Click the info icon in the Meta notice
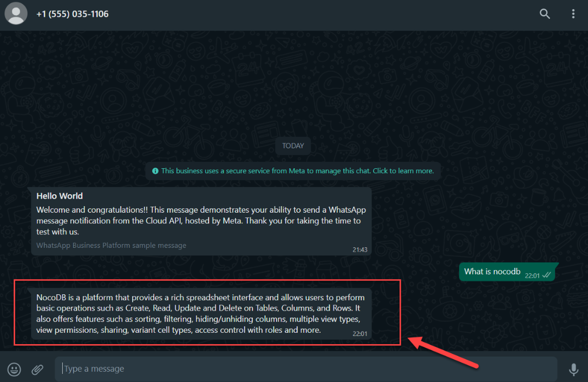The height and width of the screenshot is (382, 588). pos(155,171)
